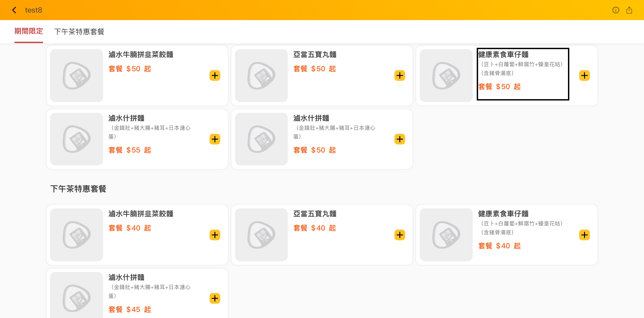Add $50 滷水牛腩拼韭菜餃麵 with plus button
644x318 pixels.
point(215,75)
